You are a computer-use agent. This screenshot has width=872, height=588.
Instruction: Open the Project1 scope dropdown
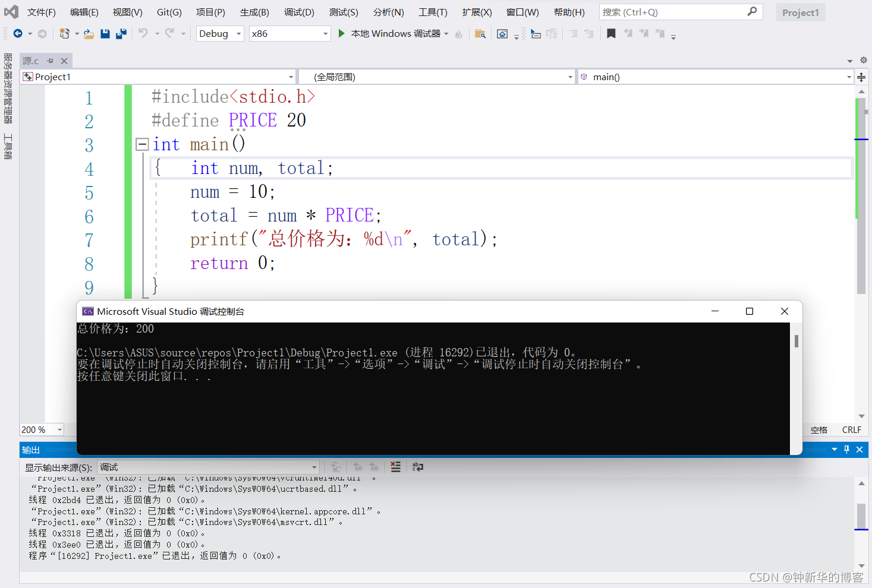tap(158, 77)
